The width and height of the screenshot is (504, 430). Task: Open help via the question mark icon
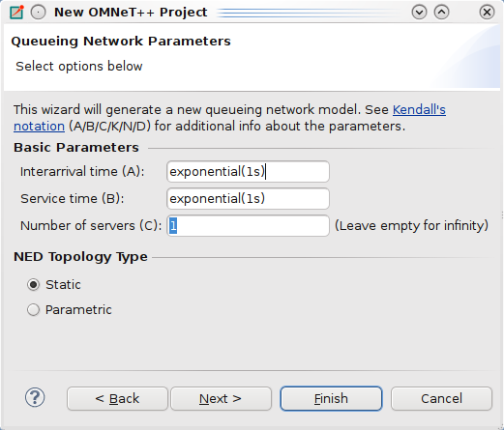point(35,397)
